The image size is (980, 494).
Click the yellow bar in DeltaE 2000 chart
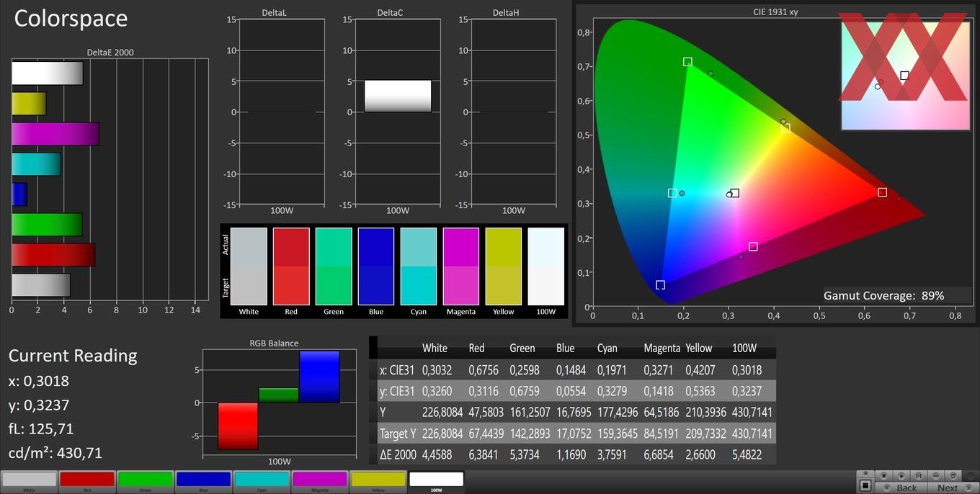pyautogui.click(x=29, y=104)
